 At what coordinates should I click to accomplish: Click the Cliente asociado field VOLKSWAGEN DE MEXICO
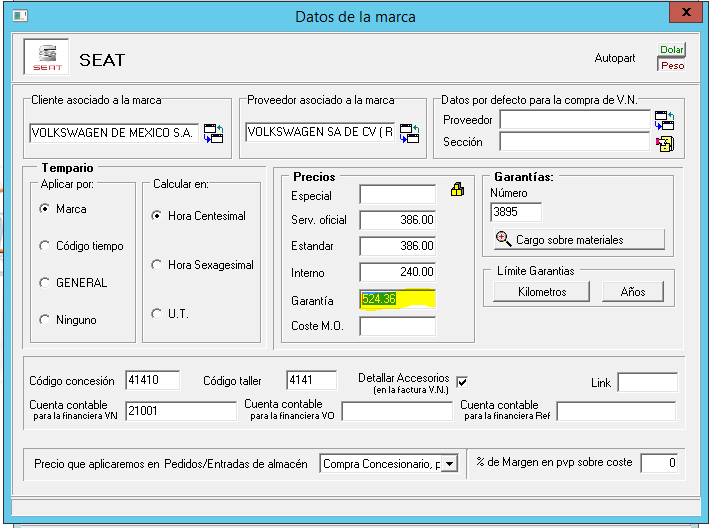click(114, 133)
